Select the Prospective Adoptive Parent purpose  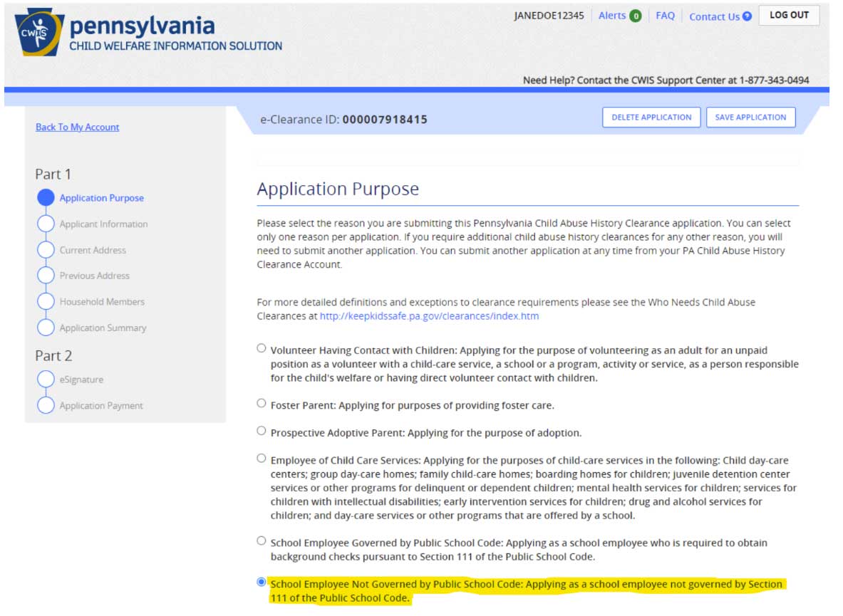[259, 430]
